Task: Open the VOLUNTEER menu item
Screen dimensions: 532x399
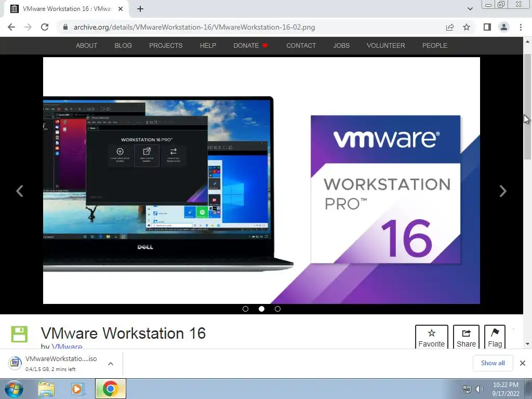Action: click(385, 46)
